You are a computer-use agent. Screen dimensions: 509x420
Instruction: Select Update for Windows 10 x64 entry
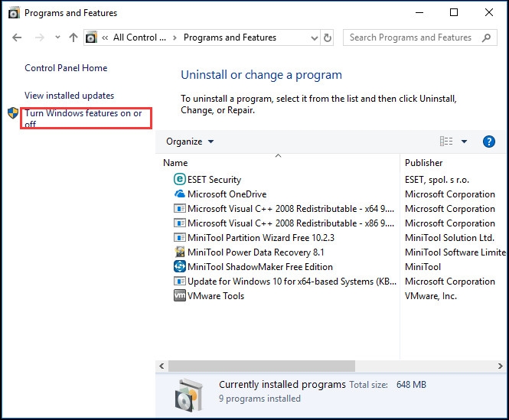292,282
